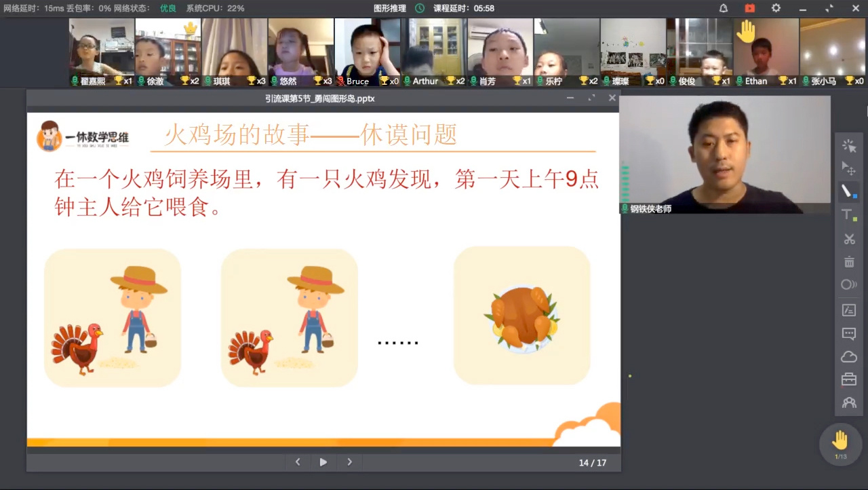Select the move/select arrow tool
The image size is (868, 490).
coord(849,168)
